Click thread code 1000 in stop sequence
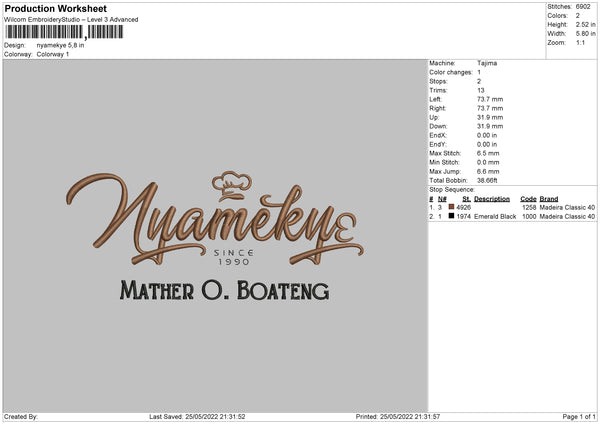Screen dimensions: 600x424 pos(529,217)
